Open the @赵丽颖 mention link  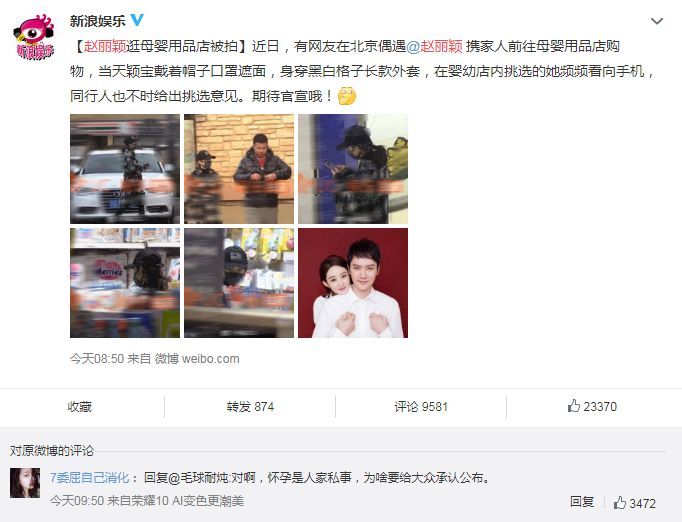[434, 46]
